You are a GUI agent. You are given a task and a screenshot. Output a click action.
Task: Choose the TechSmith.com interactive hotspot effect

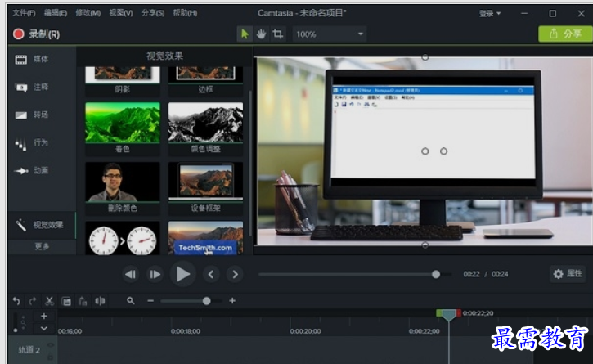click(x=206, y=238)
